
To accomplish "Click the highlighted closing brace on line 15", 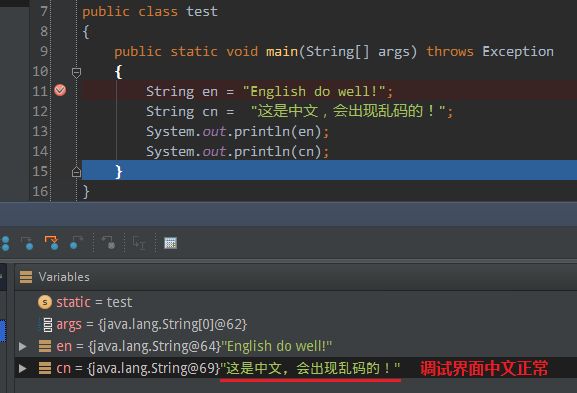I will 118,171.
